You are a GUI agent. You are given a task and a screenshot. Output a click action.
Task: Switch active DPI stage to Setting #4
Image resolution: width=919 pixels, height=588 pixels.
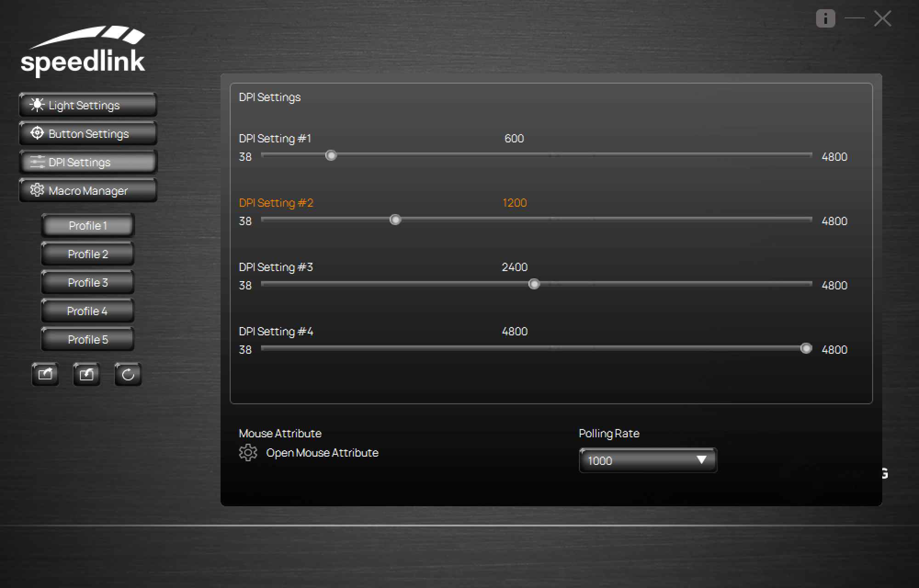point(276,331)
